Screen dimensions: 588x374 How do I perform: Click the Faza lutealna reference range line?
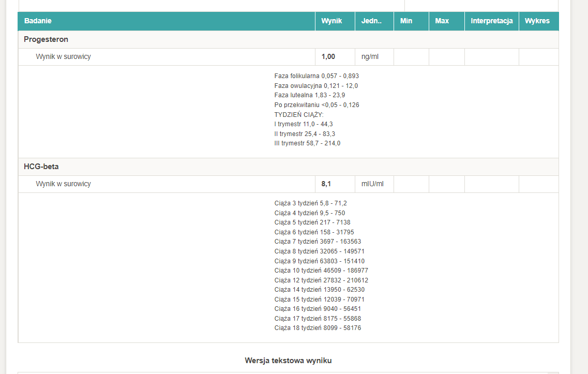pos(310,95)
